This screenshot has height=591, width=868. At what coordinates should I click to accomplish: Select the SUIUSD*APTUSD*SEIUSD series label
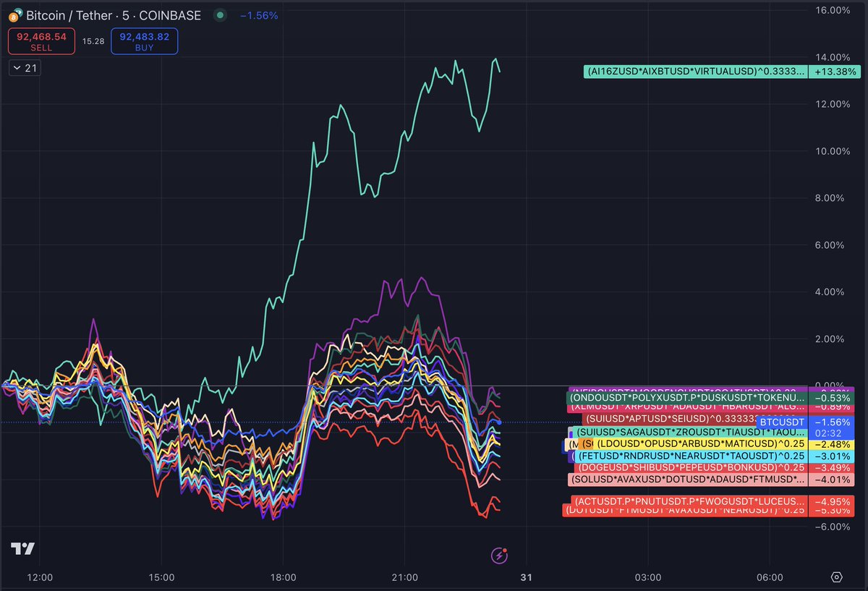(x=669, y=418)
